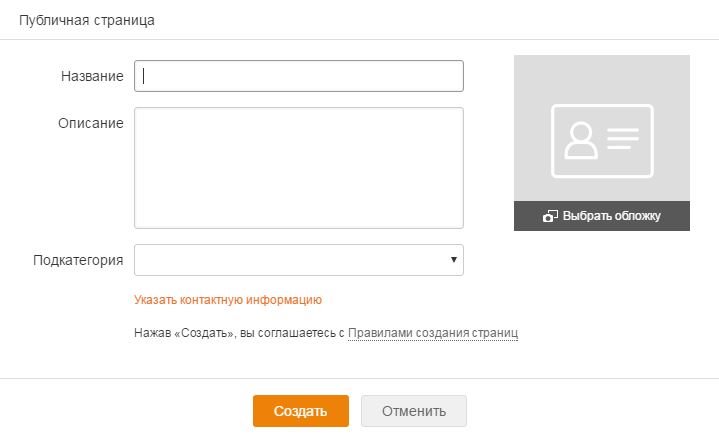The width and height of the screenshot is (719, 435).
Task: Expand the Подкатегория dropdown arrow
Action: tap(454, 260)
